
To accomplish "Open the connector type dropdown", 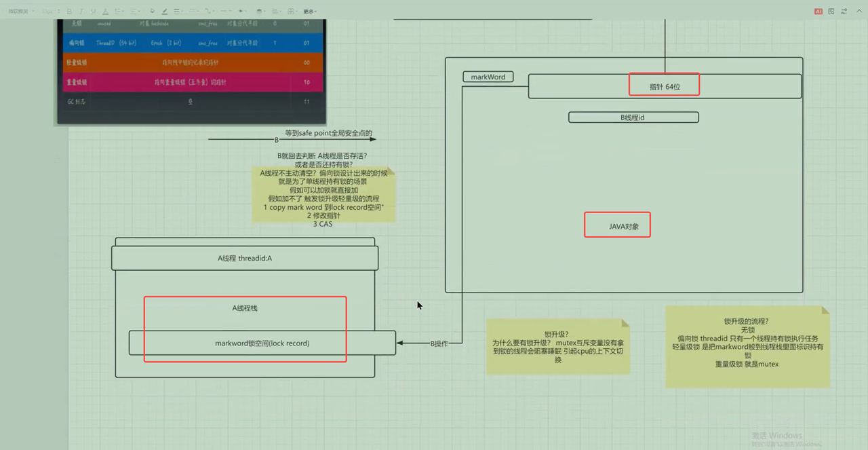I will point(210,12).
